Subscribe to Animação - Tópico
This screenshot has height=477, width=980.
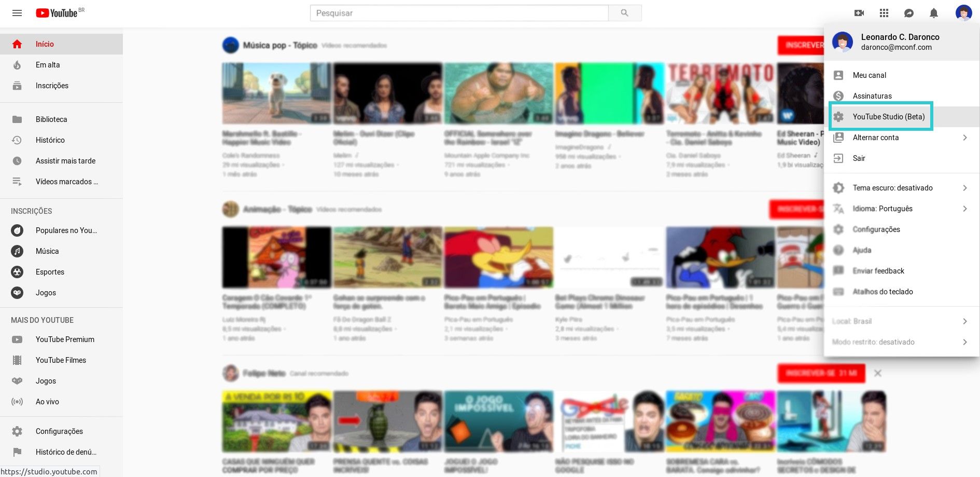coord(796,209)
